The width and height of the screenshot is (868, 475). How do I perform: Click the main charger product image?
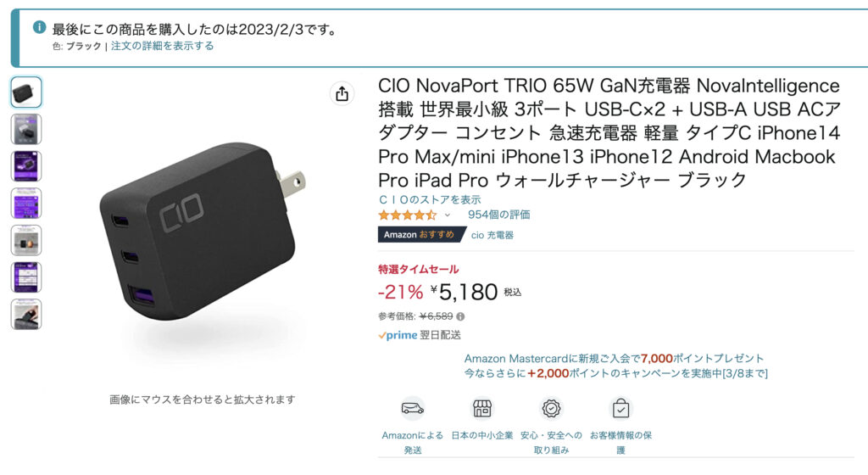202,232
